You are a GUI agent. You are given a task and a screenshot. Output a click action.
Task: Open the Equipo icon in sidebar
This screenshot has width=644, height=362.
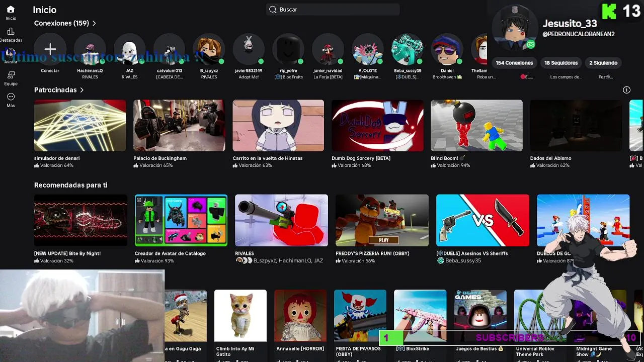pos(11,75)
